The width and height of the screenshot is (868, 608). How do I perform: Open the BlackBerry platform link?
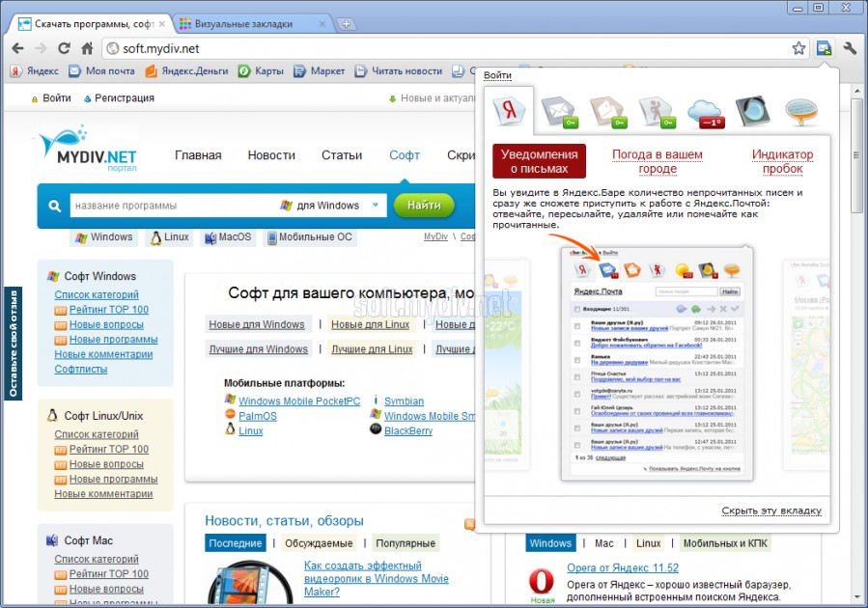click(x=408, y=430)
